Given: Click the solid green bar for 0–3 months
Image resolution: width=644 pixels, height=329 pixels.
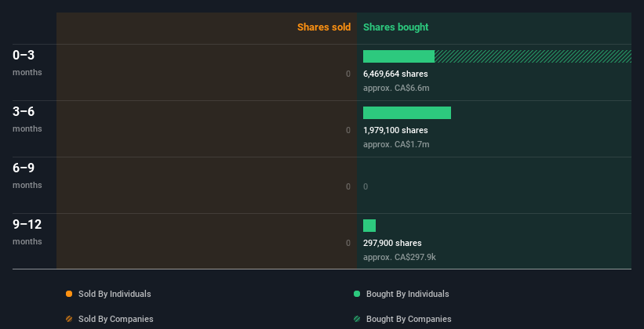Looking at the screenshot, I should coord(398,56).
